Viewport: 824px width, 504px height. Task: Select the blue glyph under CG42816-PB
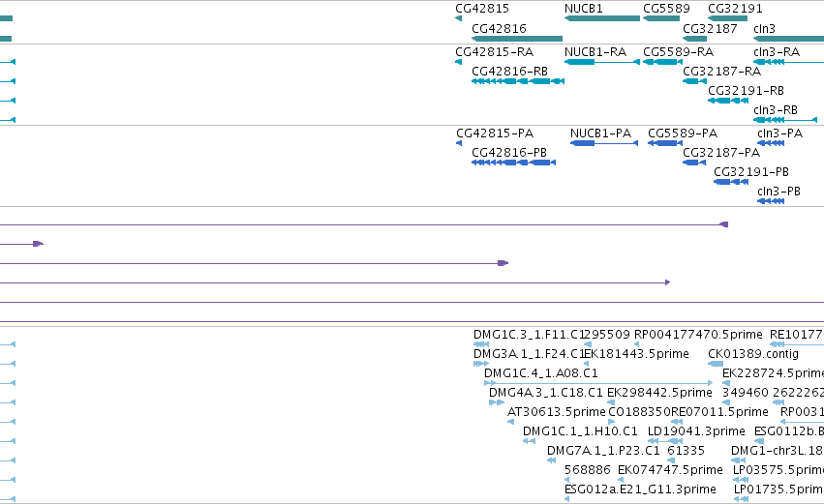click(513, 163)
